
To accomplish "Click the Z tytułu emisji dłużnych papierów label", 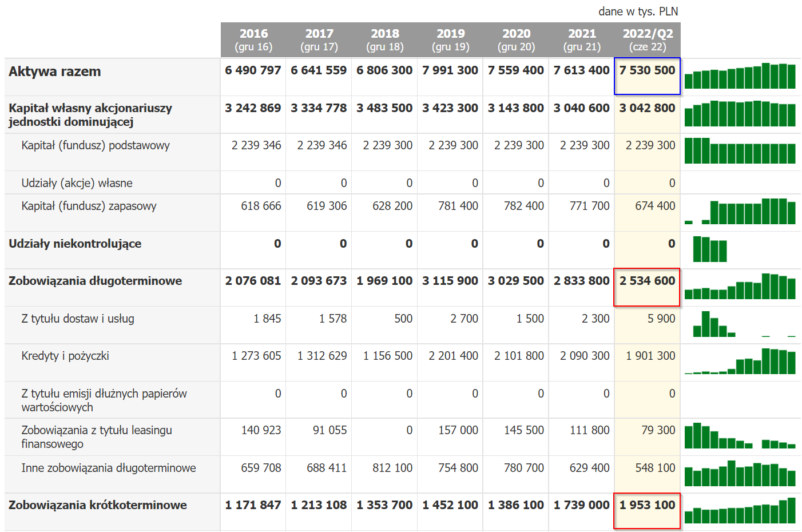I will coord(104,400).
